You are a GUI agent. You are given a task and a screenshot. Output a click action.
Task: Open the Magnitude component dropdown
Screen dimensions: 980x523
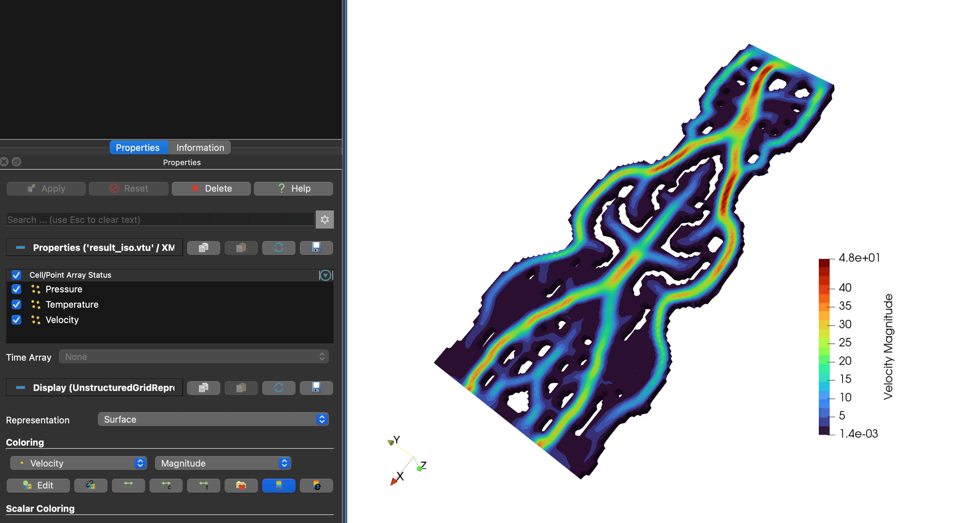click(x=223, y=463)
